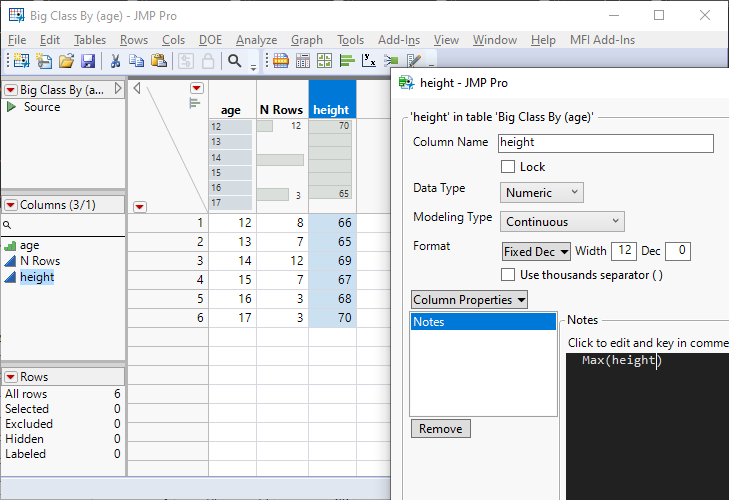Open the Graph menu
This screenshot has width=729, height=500.
[x=307, y=40]
